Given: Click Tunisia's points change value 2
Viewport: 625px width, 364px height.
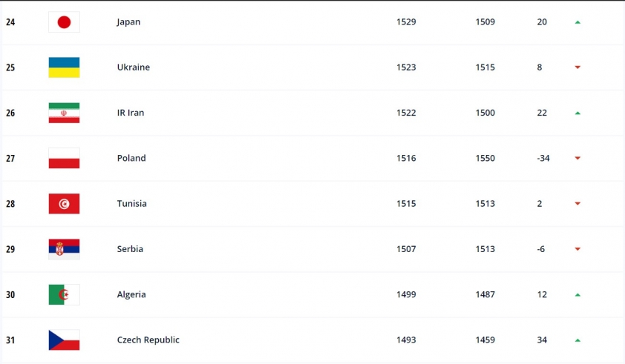Looking at the screenshot, I should [540, 204].
